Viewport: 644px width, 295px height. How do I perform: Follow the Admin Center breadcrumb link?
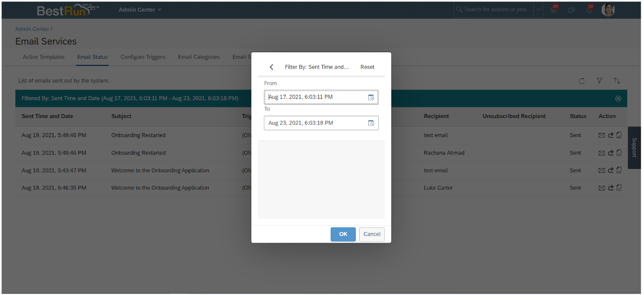coord(32,29)
